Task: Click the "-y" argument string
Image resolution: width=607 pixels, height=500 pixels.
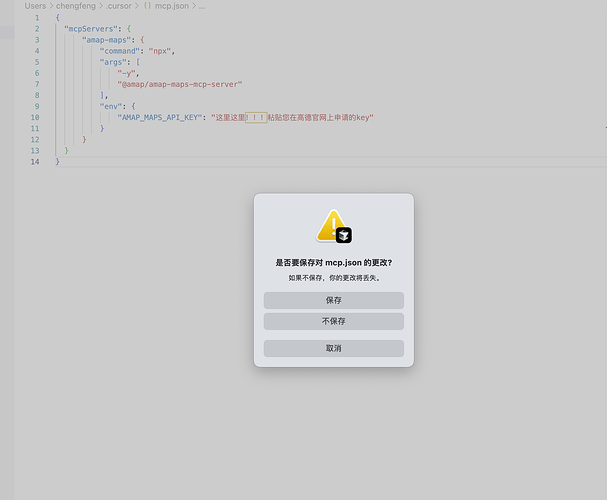Action: (x=126, y=73)
